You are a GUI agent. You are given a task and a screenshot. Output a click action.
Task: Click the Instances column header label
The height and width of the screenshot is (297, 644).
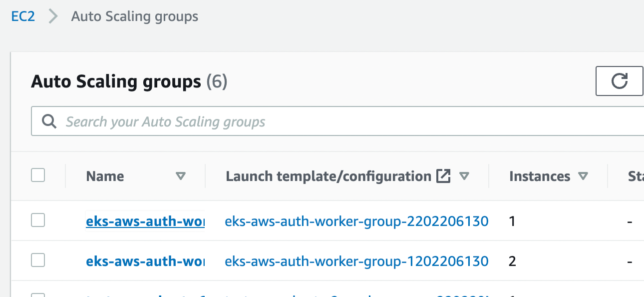540,176
